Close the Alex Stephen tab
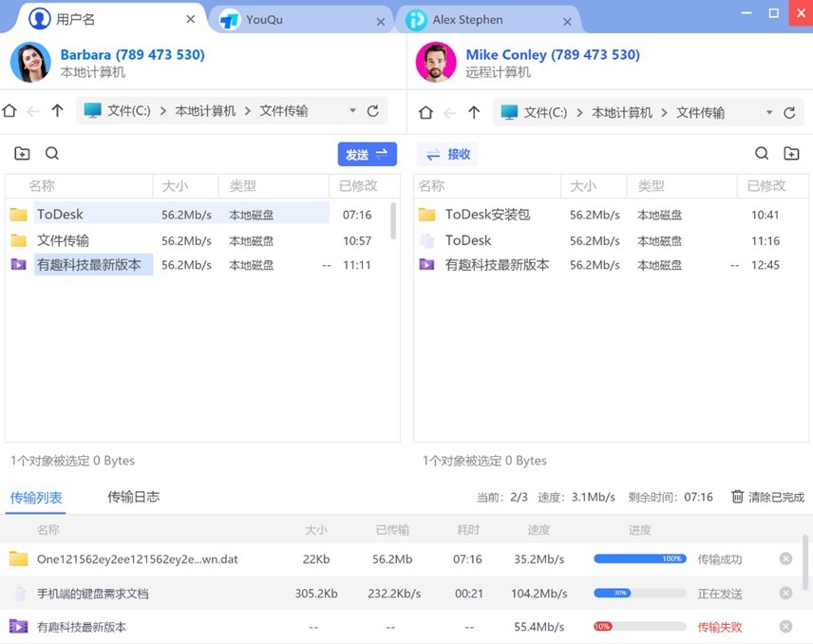Screen dimensions: 813x644 click(x=569, y=20)
